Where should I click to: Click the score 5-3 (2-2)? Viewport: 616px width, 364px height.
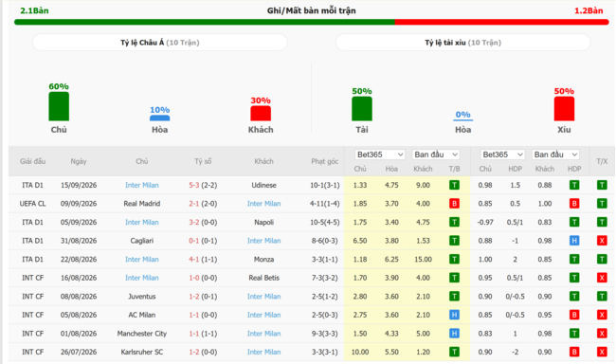click(203, 185)
